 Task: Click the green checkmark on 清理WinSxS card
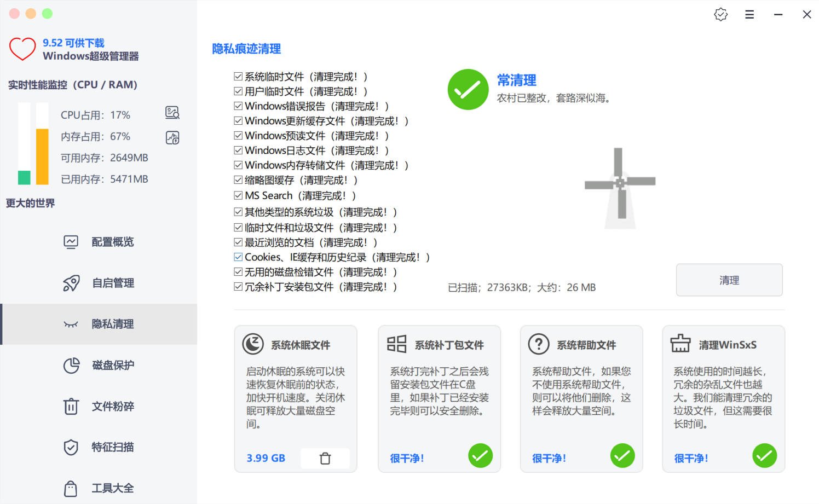764,455
